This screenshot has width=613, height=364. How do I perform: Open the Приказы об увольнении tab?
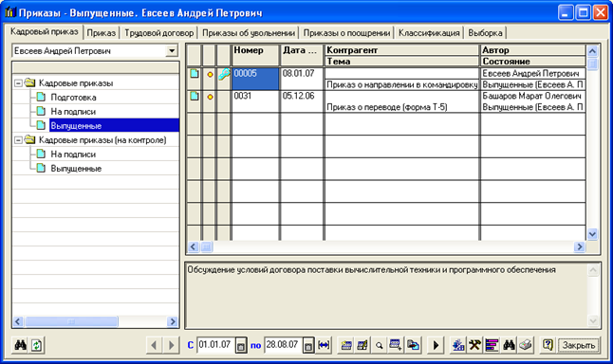click(x=249, y=33)
